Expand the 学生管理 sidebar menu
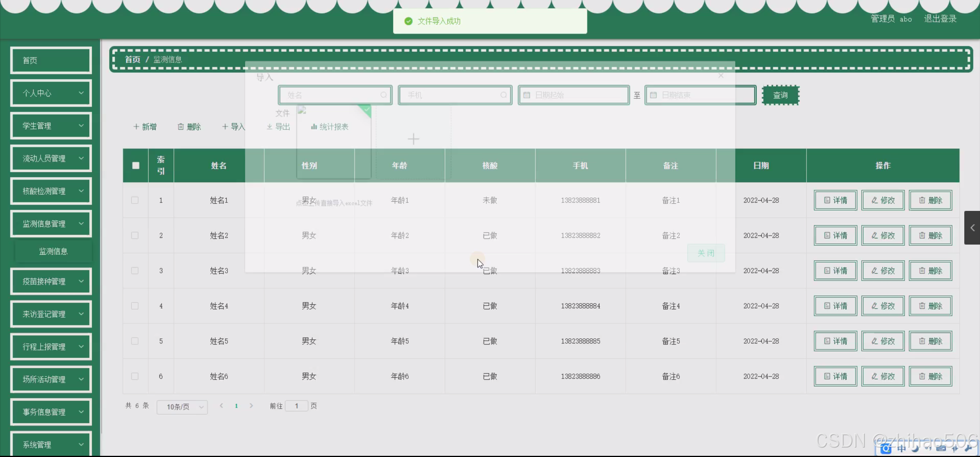Screen dimensions: 980x457 (x=51, y=126)
